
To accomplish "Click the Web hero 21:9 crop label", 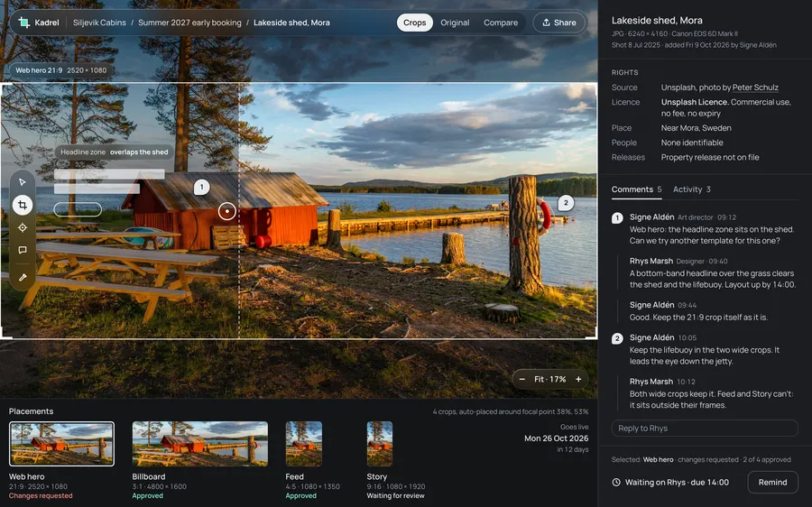I will click(60, 69).
